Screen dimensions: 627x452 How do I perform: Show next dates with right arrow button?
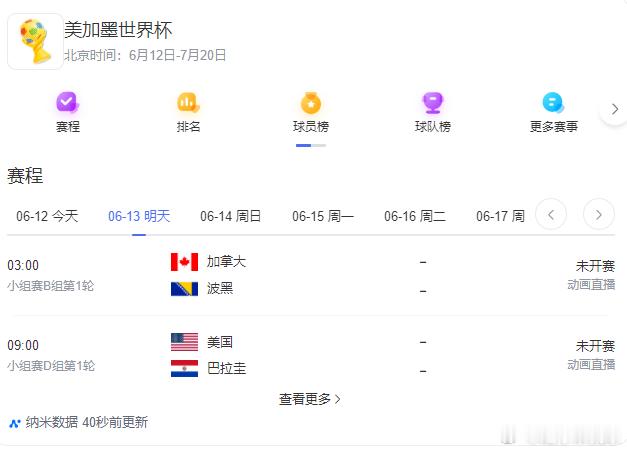coord(598,215)
